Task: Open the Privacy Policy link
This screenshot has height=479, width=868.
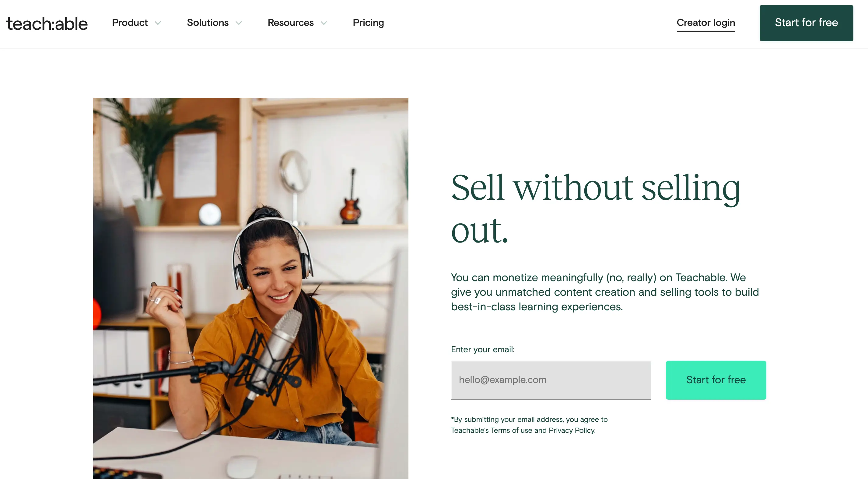Action: (572, 430)
